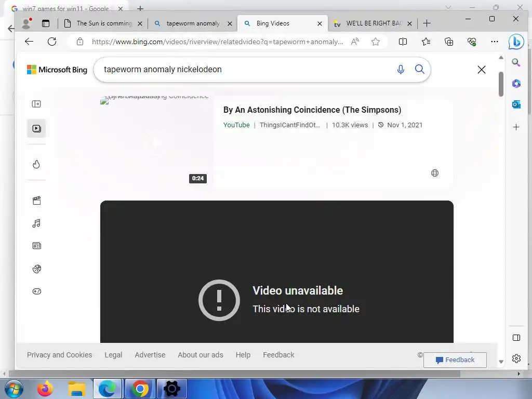Open Browser essentials heart icon
Image resolution: width=532 pixels, height=399 pixels.
click(472, 42)
